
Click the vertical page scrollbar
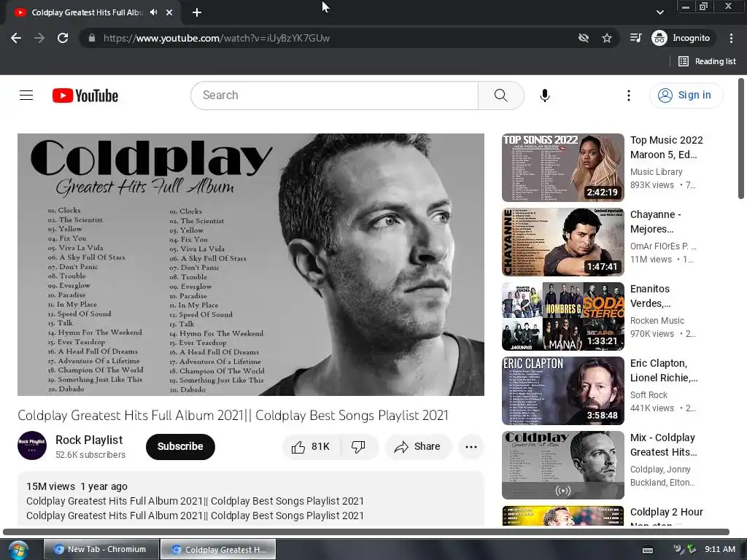click(741, 138)
